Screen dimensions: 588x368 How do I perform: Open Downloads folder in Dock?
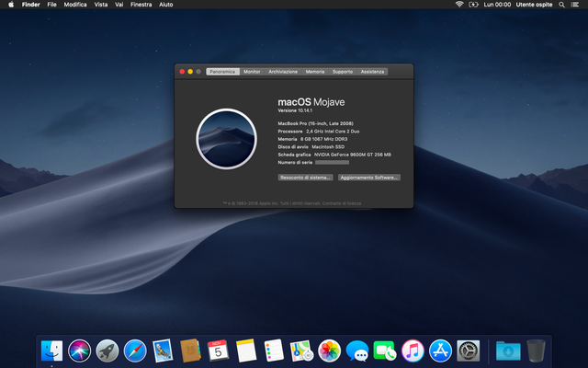(508, 351)
